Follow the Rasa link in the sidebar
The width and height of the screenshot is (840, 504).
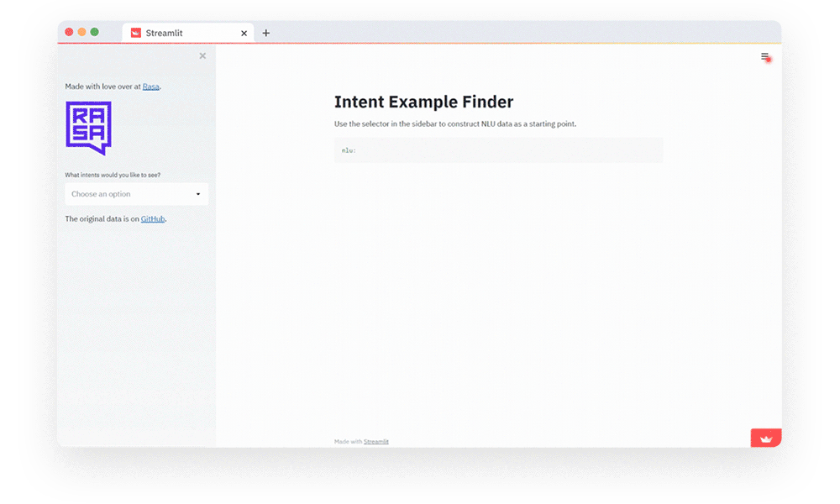click(150, 87)
